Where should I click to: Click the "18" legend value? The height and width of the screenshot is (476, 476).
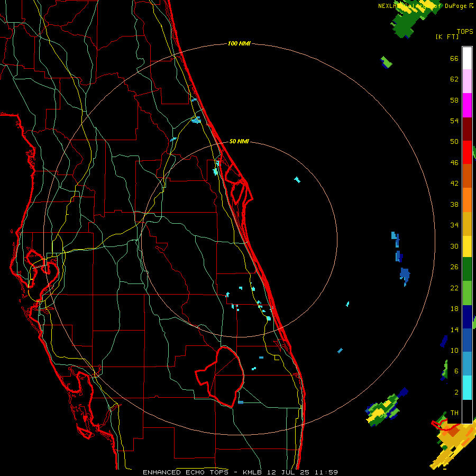coord(454,309)
